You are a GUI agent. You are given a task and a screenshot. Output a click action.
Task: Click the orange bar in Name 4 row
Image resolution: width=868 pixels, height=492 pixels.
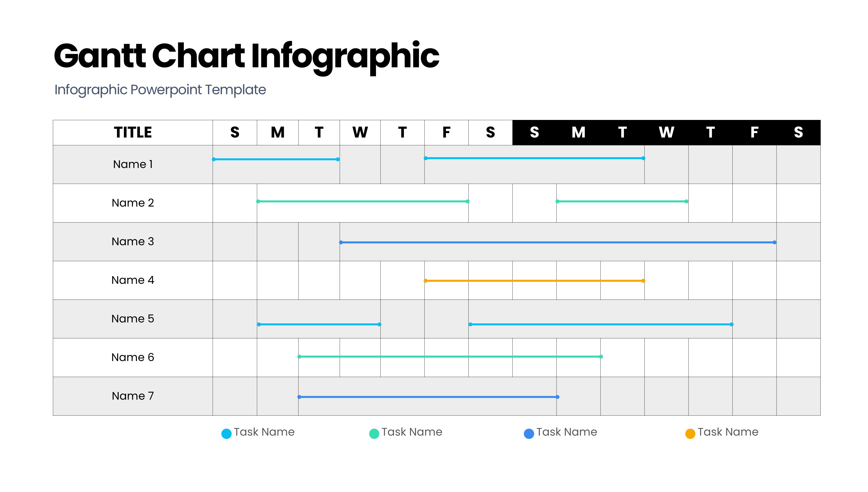click(x=534, y=281)
